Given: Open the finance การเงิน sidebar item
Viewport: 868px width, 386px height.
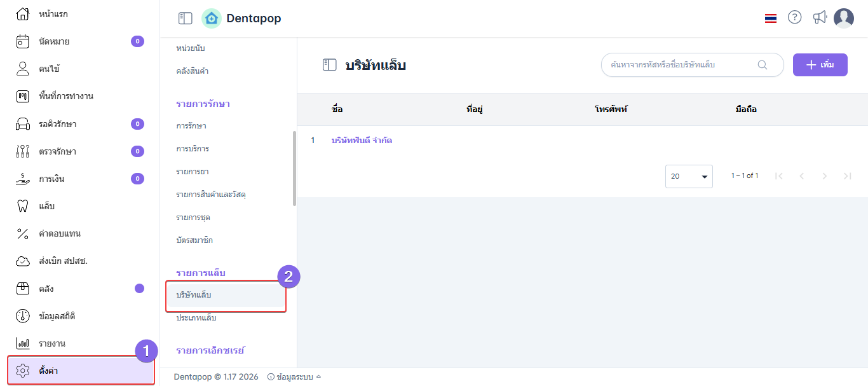Looking at the screenshot, I should [x=51, y=179].
